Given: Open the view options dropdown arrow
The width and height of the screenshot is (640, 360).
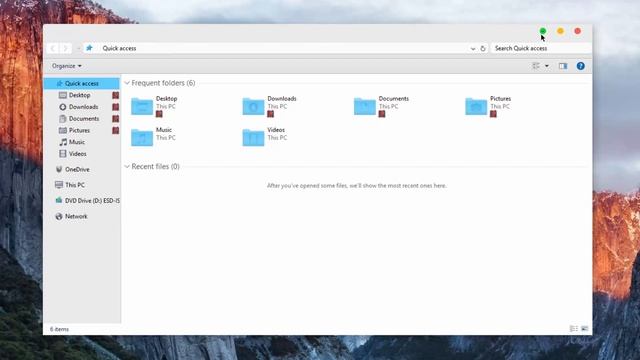Looking at the screenshot, I should pos(547,66).
